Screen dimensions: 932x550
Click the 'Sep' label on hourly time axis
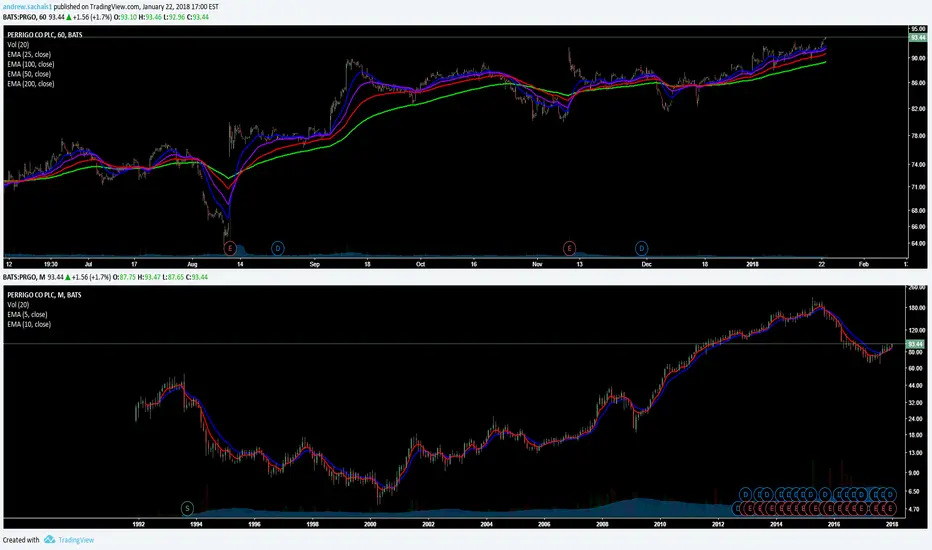pyautogui.click(x=314, y=264)
